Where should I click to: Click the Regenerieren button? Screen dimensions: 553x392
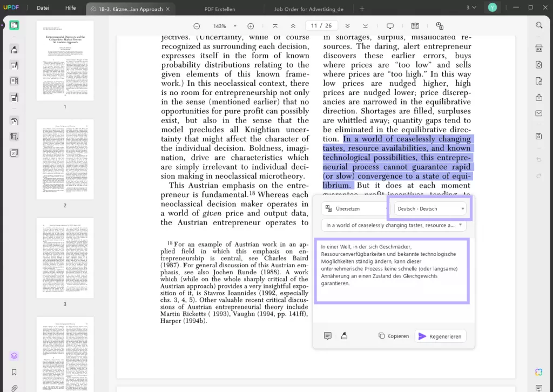click(x=440, y=336)
